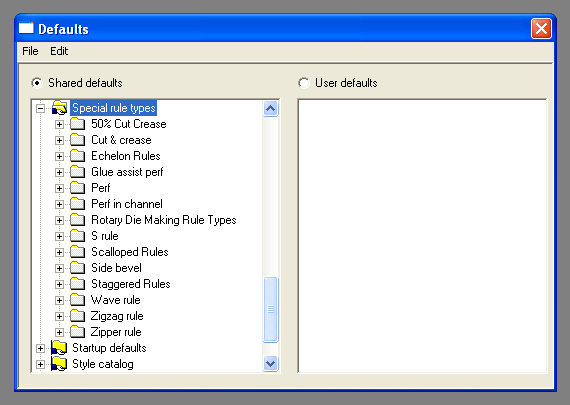The height and width of the screenshot is (405, 570).
Task: Select the Cut & crease label
Action: click(121, 140)
